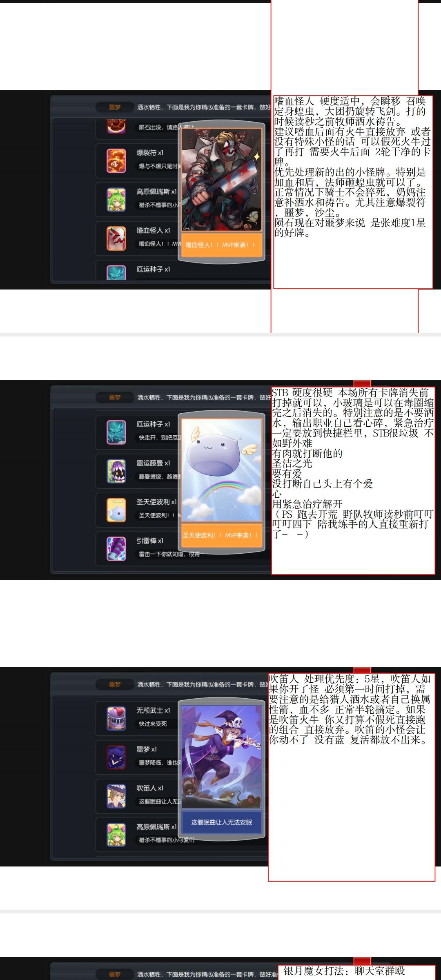The height and width of the screenshot is (980, 441).
Task: Click the 雷击一下你就知道，很疼 description
Action: pos(169,554)
